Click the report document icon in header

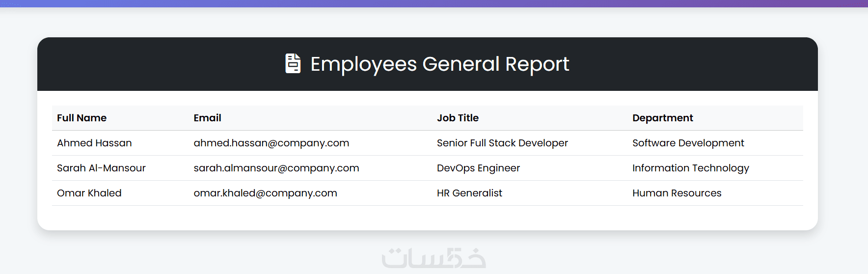tap(293, 64)
